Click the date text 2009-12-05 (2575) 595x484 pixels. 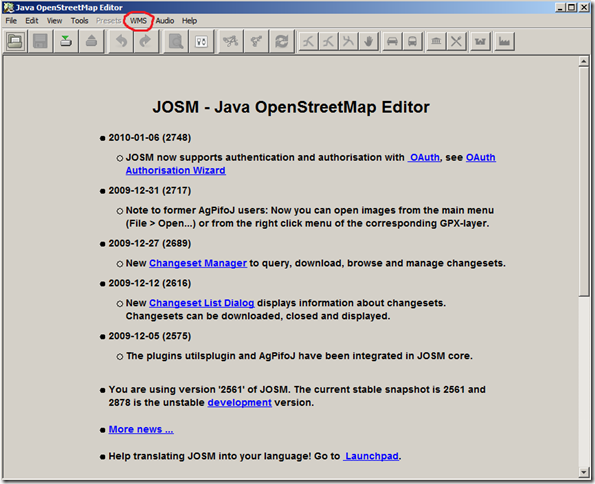point(150,336)
